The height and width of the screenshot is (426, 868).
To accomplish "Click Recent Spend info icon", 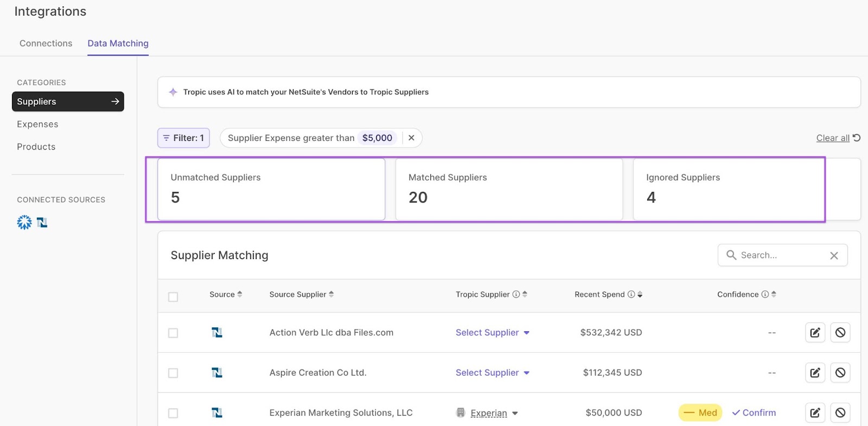I will [x=631, y=294].
